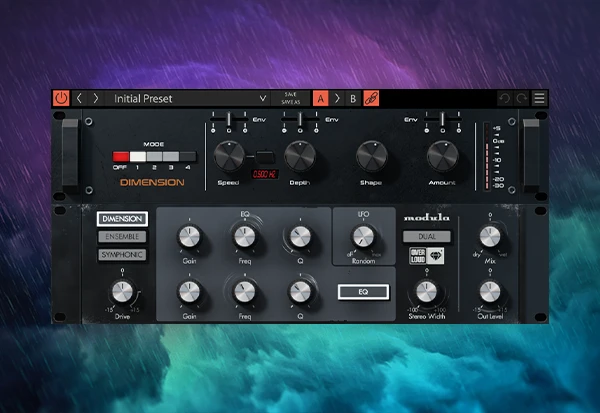Click the output level meter

[x=487, y=156]
